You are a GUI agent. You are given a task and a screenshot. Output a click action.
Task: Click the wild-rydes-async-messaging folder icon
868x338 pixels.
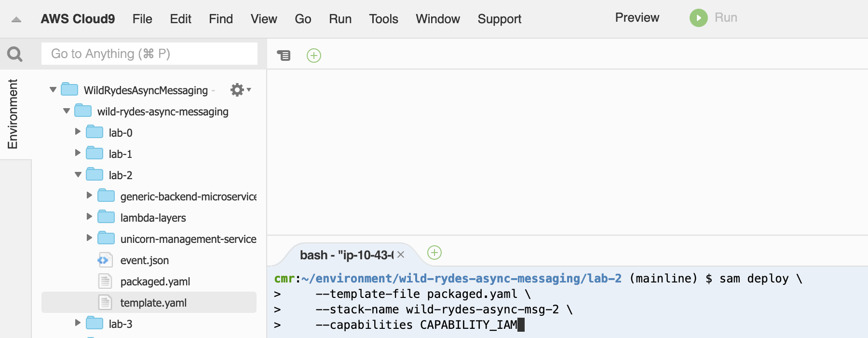point(83,111)
